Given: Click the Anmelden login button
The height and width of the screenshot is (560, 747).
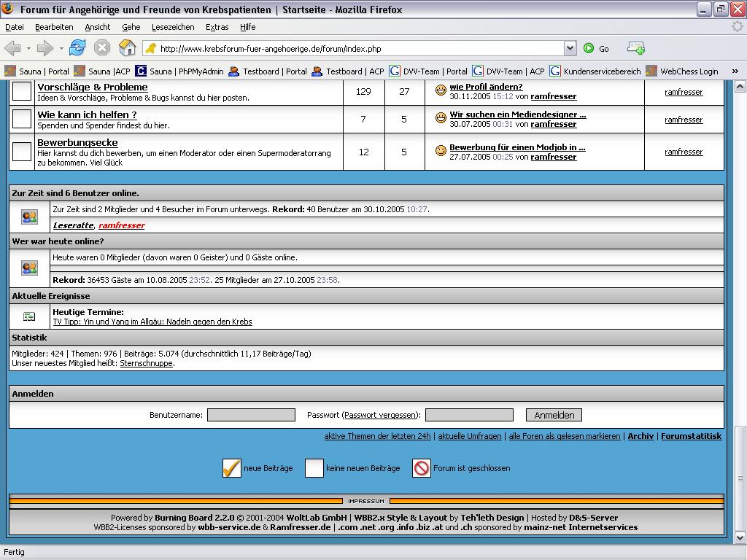Looking at the screenshot, I should [554, 415].
